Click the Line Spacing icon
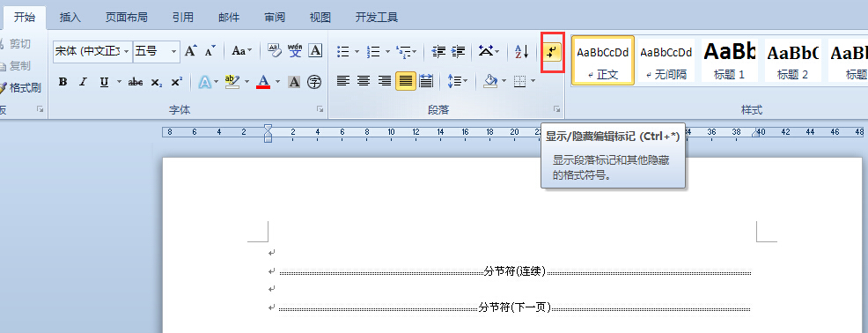Viewport: 868px width, 333px height. 454,81
